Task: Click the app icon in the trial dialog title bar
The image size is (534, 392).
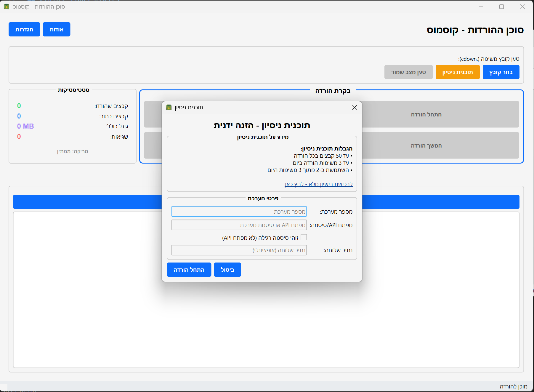Action: pos(169,108)
